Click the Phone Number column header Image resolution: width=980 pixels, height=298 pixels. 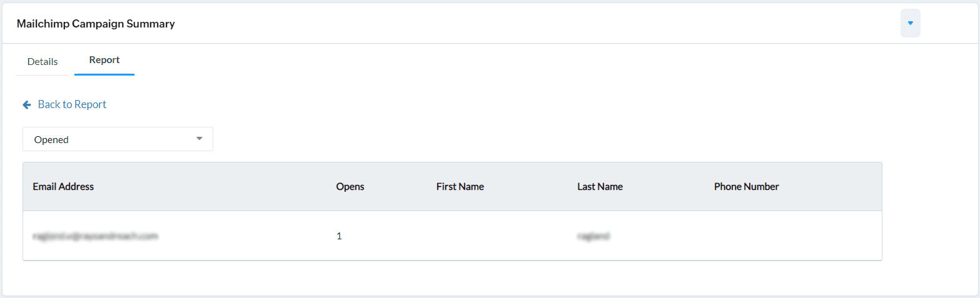[x=746, y=187]
